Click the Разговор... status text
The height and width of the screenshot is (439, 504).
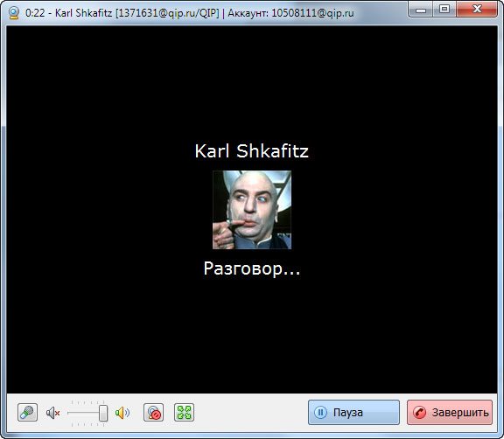tap(252, 268)
